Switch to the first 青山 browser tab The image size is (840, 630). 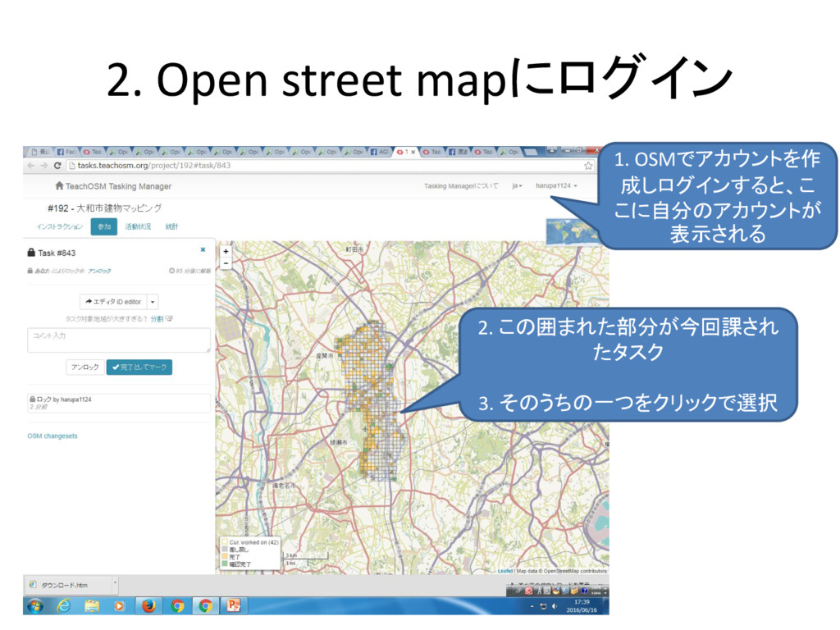coord(40,152)
